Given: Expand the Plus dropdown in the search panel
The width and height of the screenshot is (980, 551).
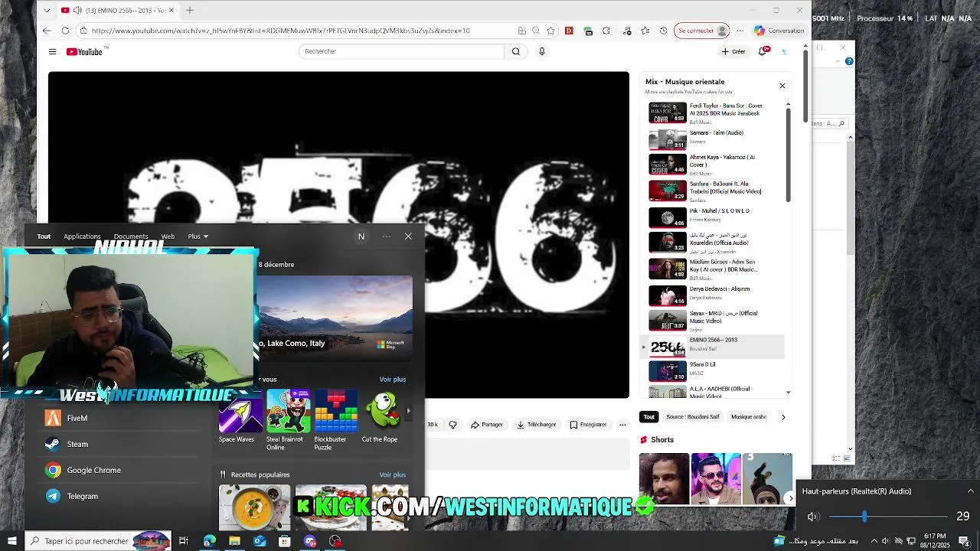Looking at the screenshot, I should point(198,236).
